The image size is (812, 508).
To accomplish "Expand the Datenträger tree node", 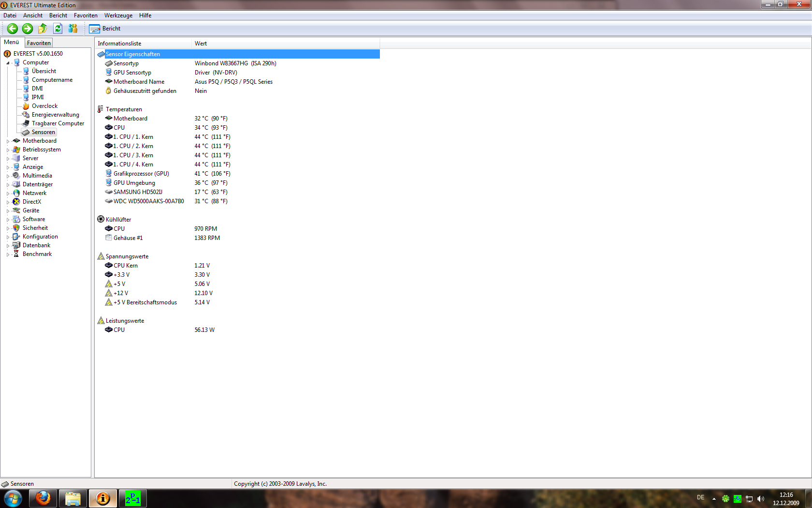I will (x=8, y=185).
